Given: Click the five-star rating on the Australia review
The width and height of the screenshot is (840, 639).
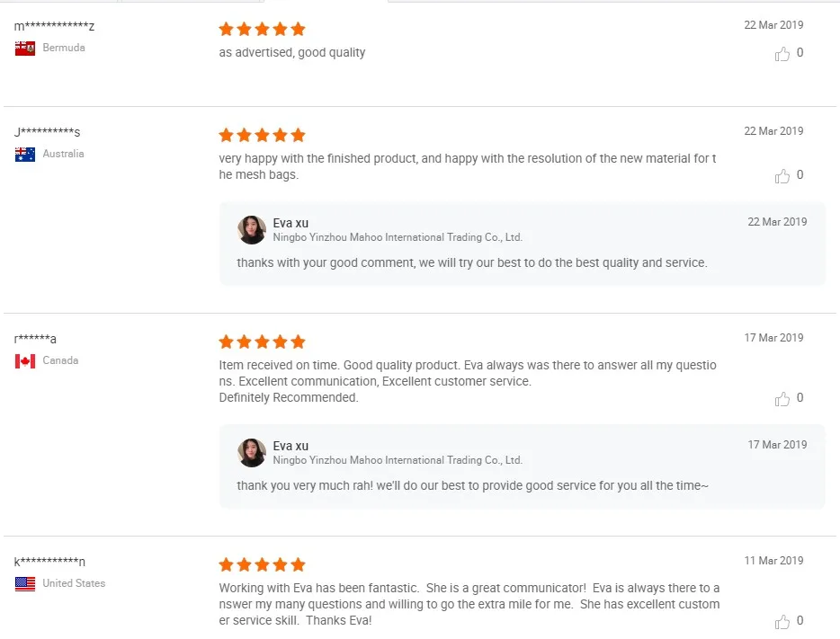Looking at the screenshot, I should pos(263,136).
